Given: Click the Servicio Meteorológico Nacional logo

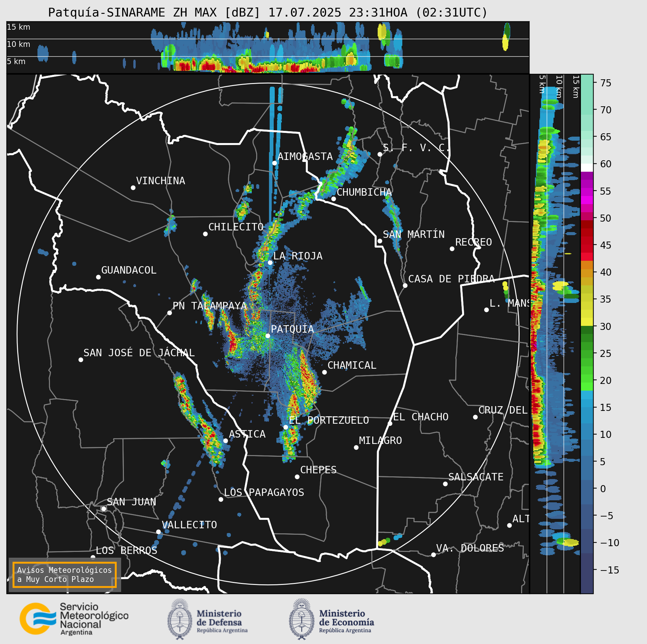Looking at the screenshot, I should (74, 619).
